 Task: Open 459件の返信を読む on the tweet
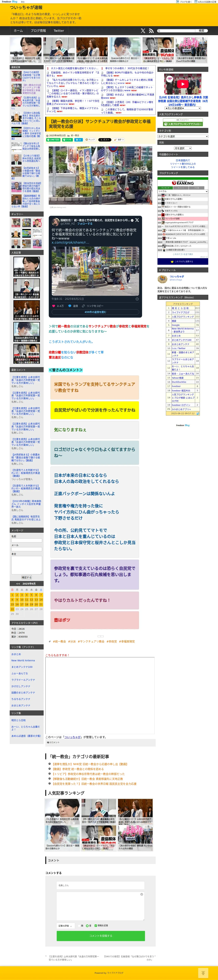tap(95, 312)
